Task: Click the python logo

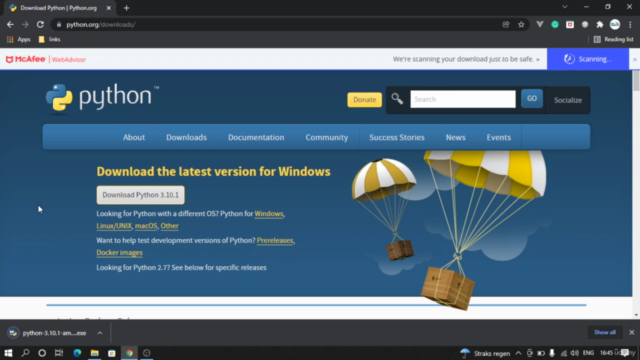Action: (102, 98)
